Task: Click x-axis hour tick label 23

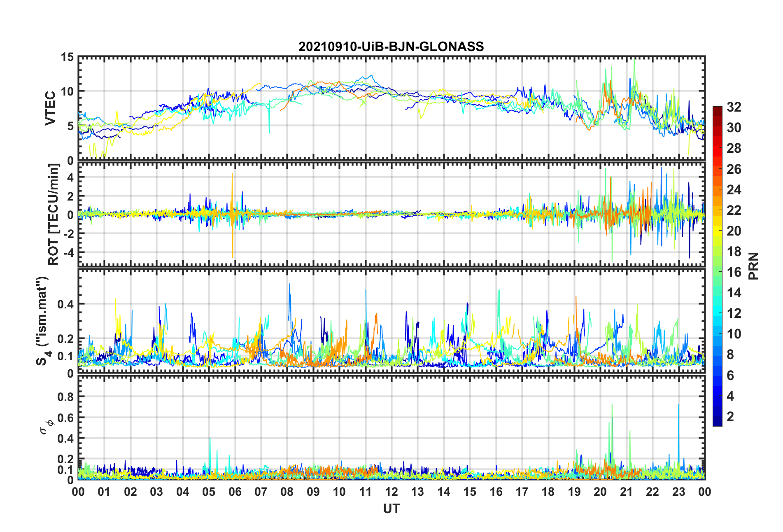Action: (x=678, y=492)
